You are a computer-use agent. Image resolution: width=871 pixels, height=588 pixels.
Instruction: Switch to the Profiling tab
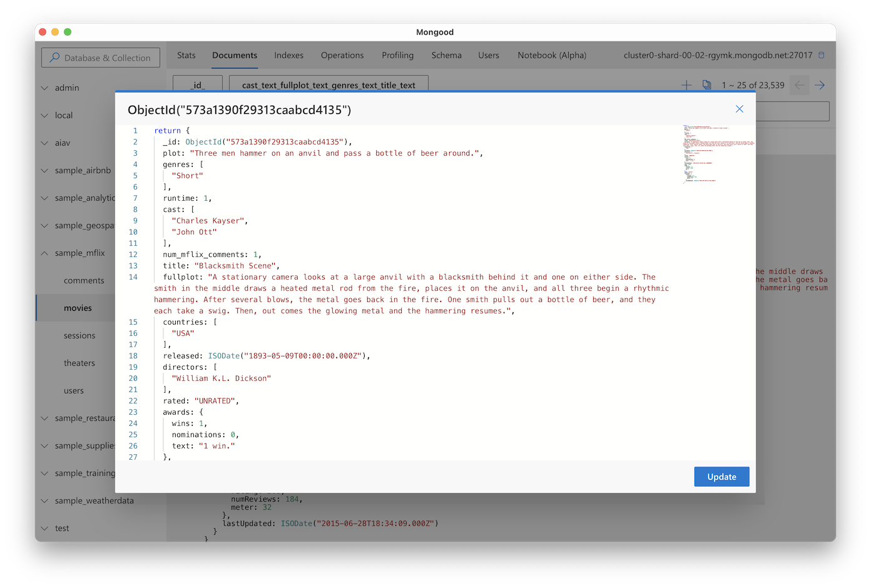click(x=398, y=55)
